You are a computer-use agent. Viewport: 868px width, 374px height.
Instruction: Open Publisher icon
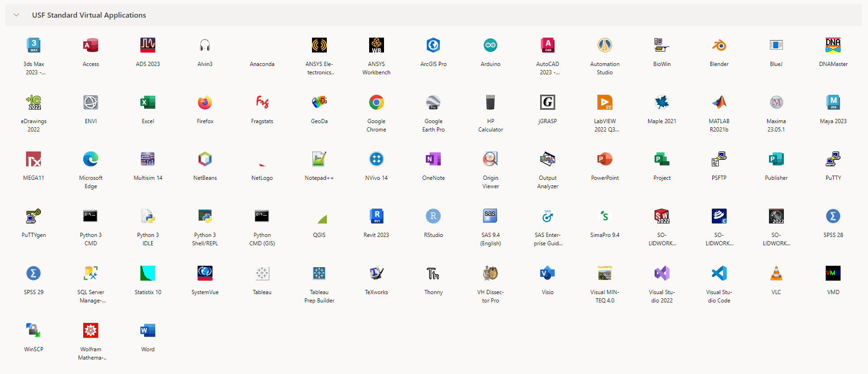pyautogui.click(x=776, y=159)
